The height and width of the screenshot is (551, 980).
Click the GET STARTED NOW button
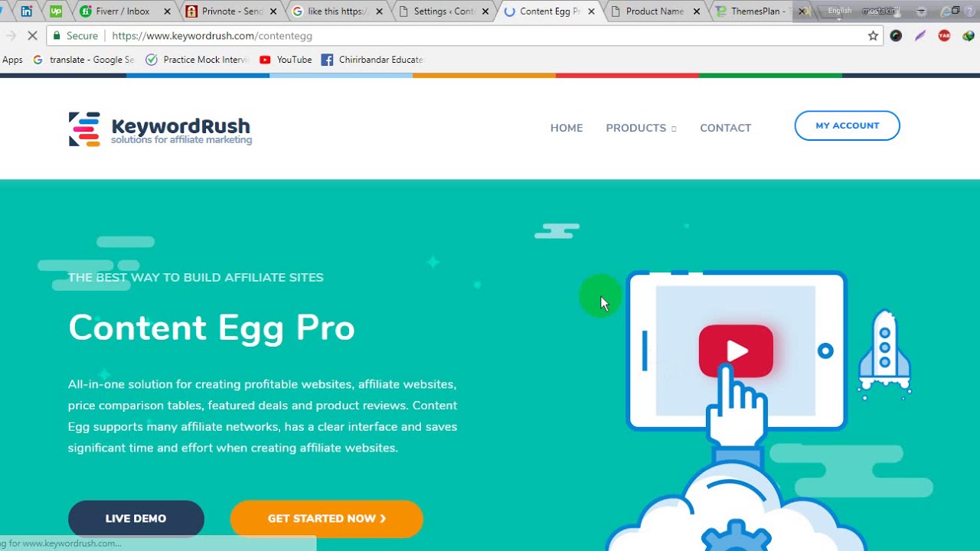(327, 519)
